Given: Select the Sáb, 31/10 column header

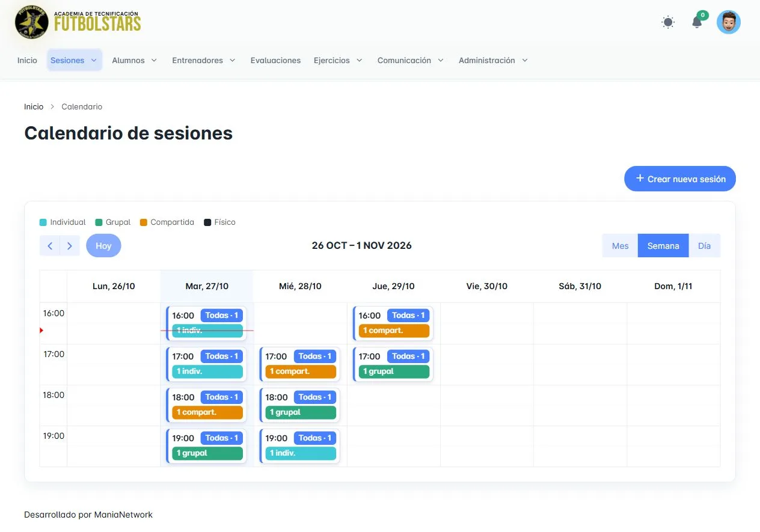Looking at the screenshot, I should (580, 286).
